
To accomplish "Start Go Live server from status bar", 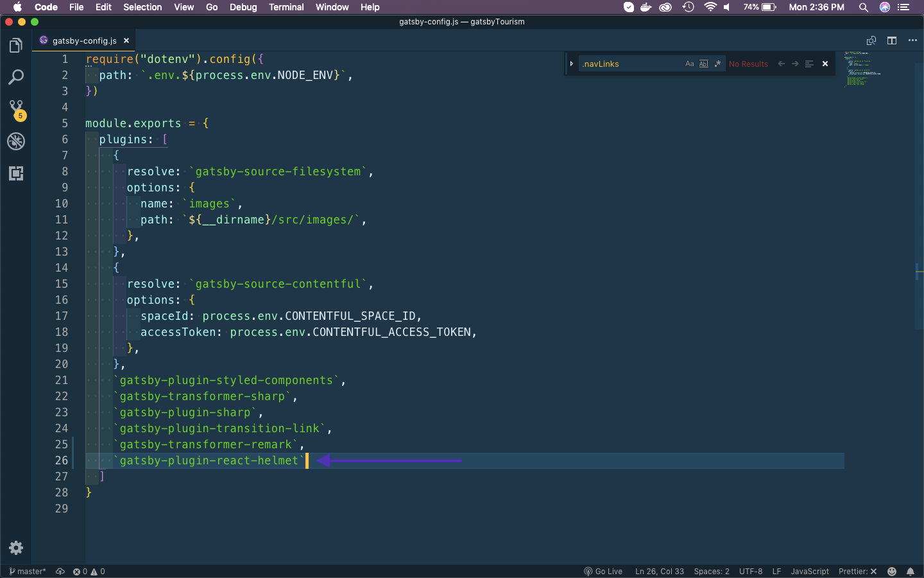I will tap(603, 572).
